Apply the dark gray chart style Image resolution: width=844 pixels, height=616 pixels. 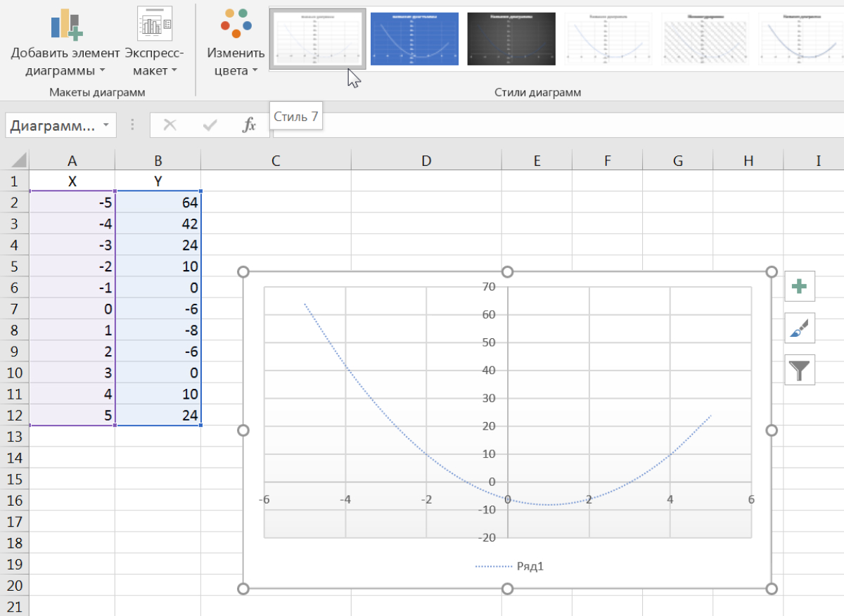tap(511, 39)
